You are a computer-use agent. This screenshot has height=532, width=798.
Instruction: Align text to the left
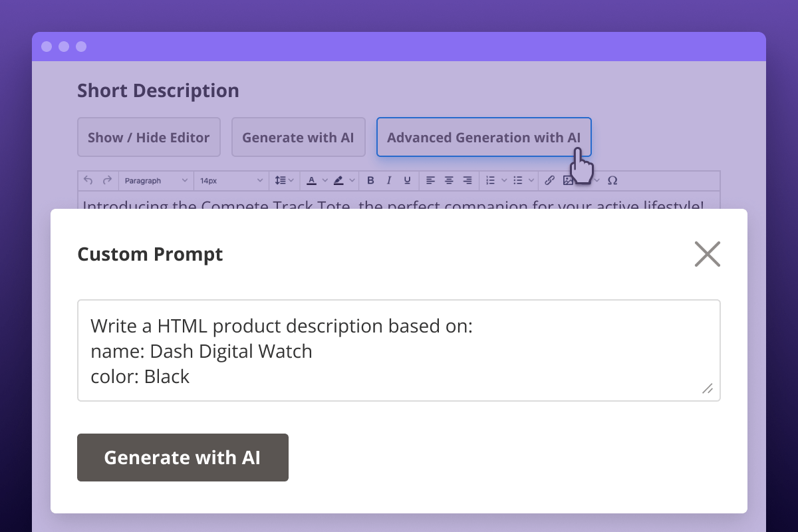click(431, 180)
